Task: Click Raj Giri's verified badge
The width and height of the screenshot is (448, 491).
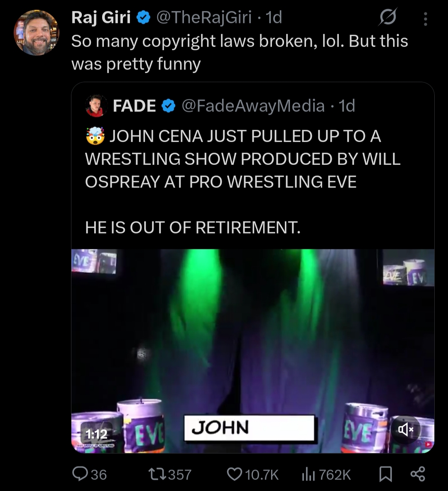Action: point(143,17)
